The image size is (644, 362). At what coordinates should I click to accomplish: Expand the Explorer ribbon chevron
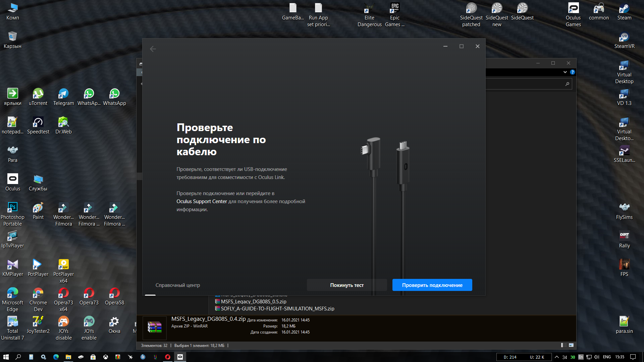tap(565, 72)
